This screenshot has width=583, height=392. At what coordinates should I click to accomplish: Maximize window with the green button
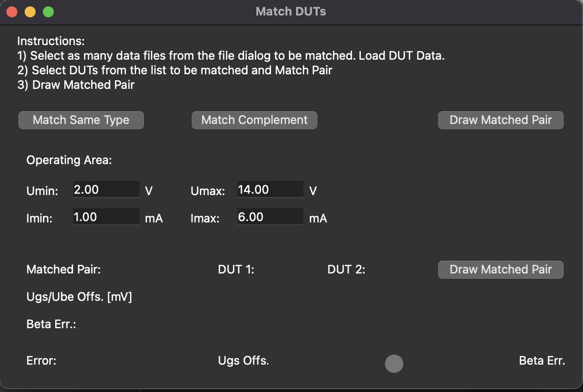pyautogui.click(x=48, y=12)
